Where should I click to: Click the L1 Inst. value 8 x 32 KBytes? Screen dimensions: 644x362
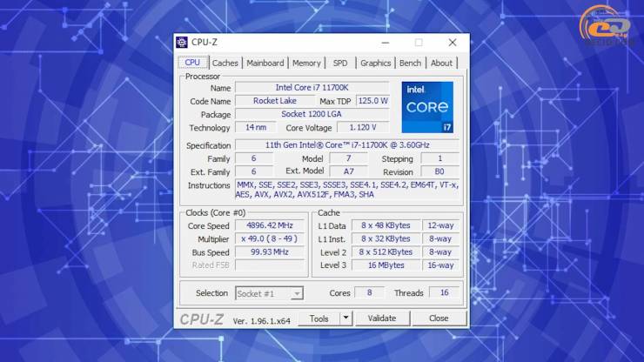tap(386, 238)
